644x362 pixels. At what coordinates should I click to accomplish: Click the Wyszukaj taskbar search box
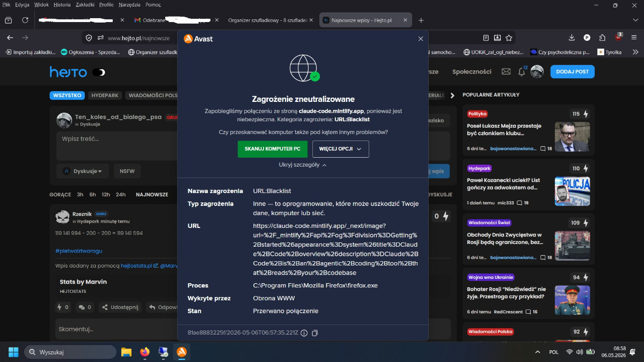70,352
